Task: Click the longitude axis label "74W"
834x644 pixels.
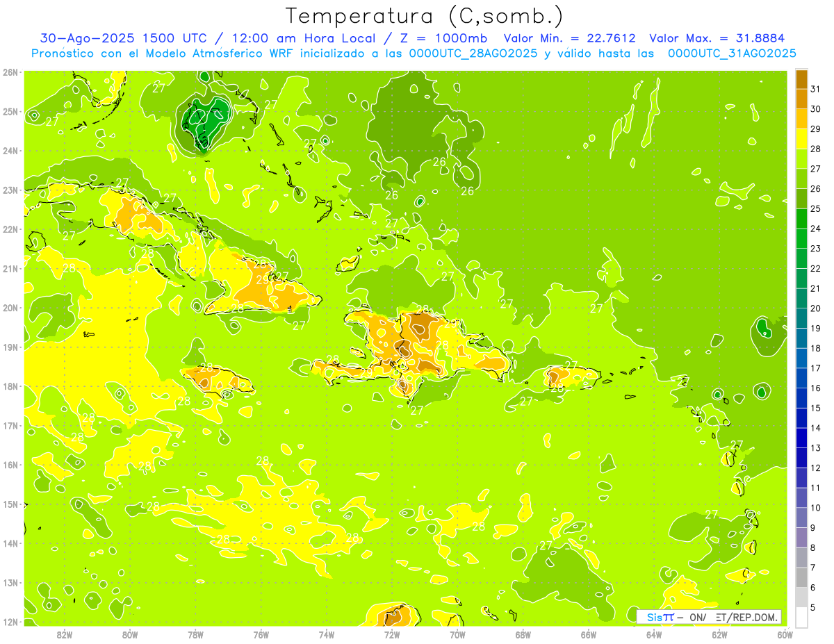Action: [x=327, y=634]
